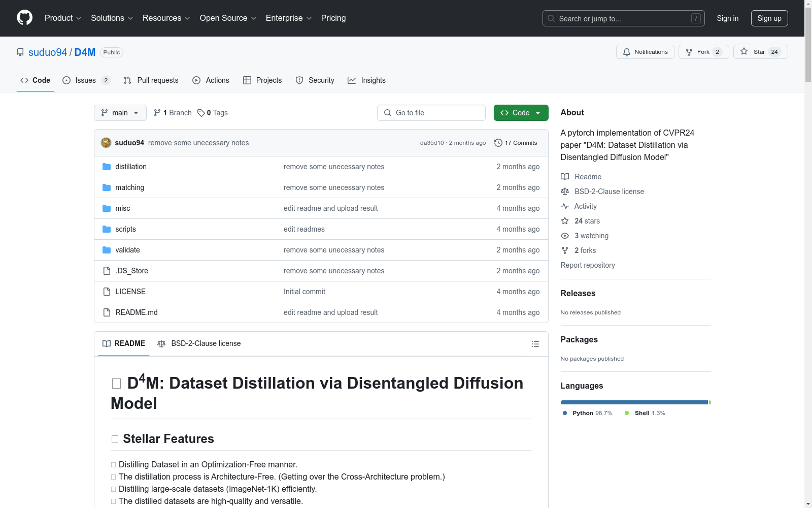Expand the Solutions menu

pyautogui.click(x=112, y=18)
